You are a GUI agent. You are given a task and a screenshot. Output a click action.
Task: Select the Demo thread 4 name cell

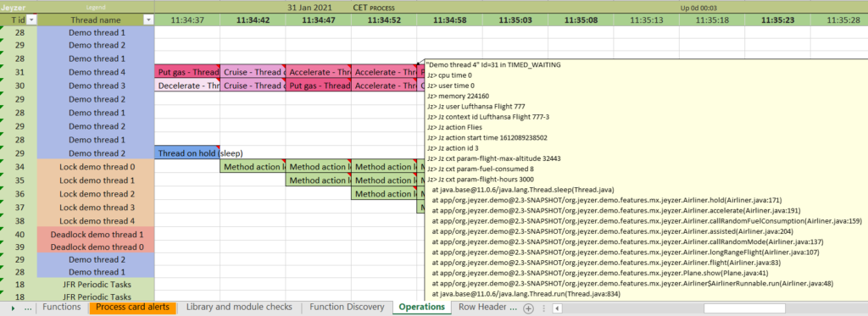(96, 72)
